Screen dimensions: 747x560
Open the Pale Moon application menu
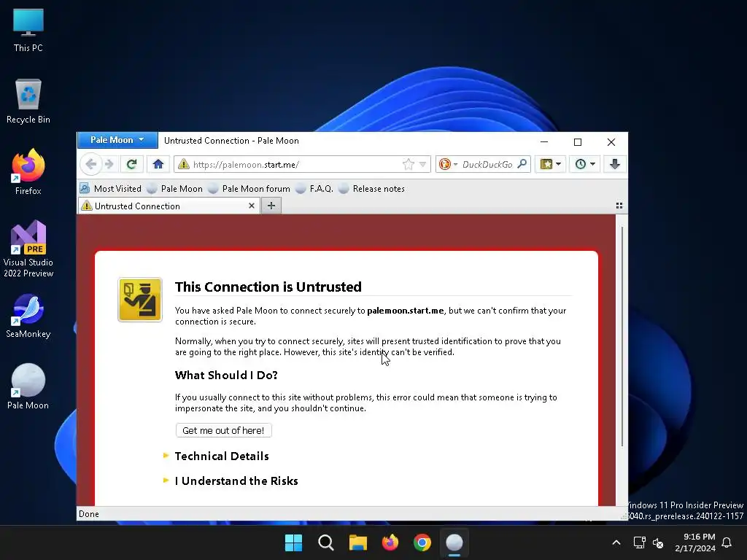click(x=117, y=140)
